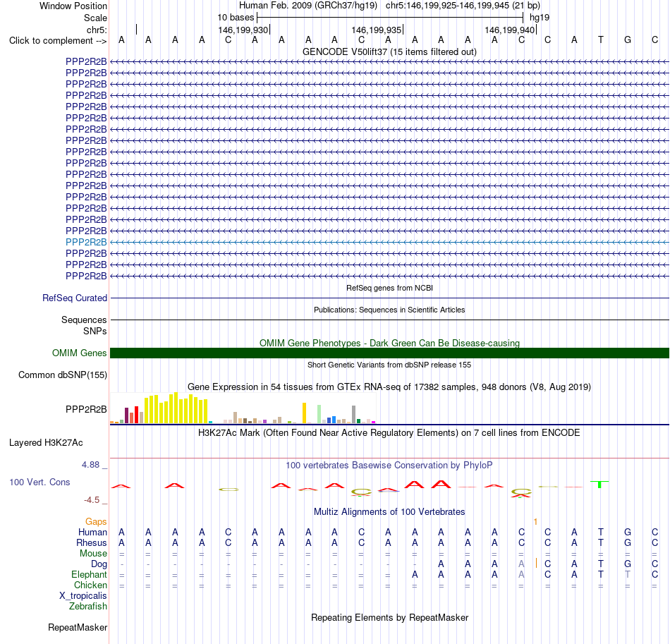Click the RepeatMasker track label
Image resolution: width=670 pixels, height=644 pixels.
pyautogui.click(x=78, y=627)
